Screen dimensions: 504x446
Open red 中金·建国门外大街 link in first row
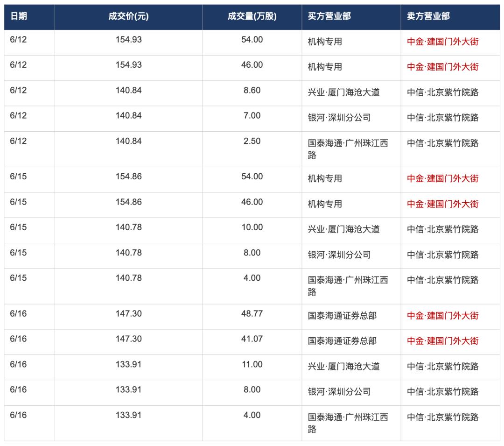tap(442, 42)
